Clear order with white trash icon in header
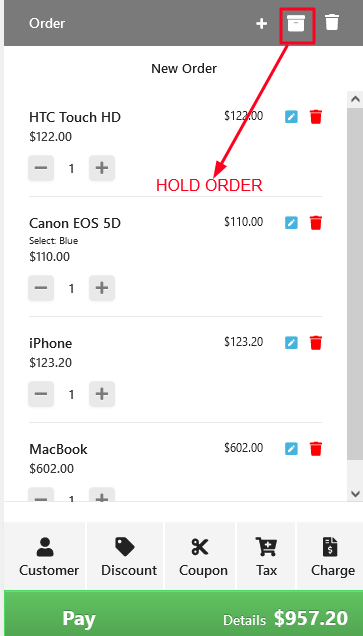The width and height of the screenshot is (363, 636). coord(332,22)
